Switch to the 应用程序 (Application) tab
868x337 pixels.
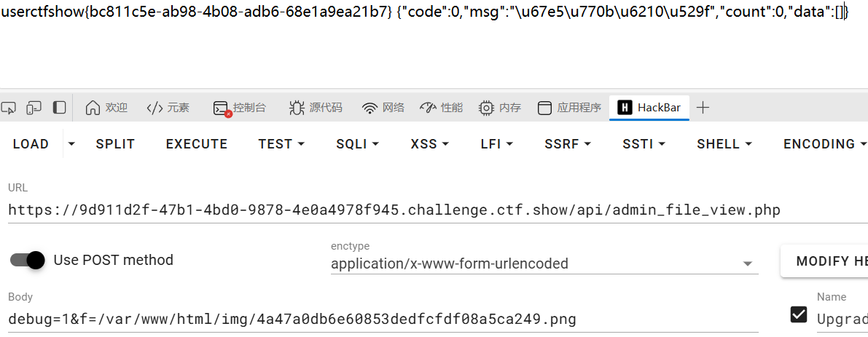[569, 108]
